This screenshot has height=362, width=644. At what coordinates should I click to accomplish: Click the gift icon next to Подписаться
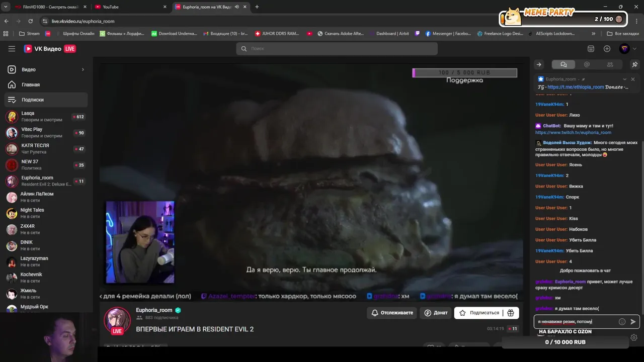(511, 313)
